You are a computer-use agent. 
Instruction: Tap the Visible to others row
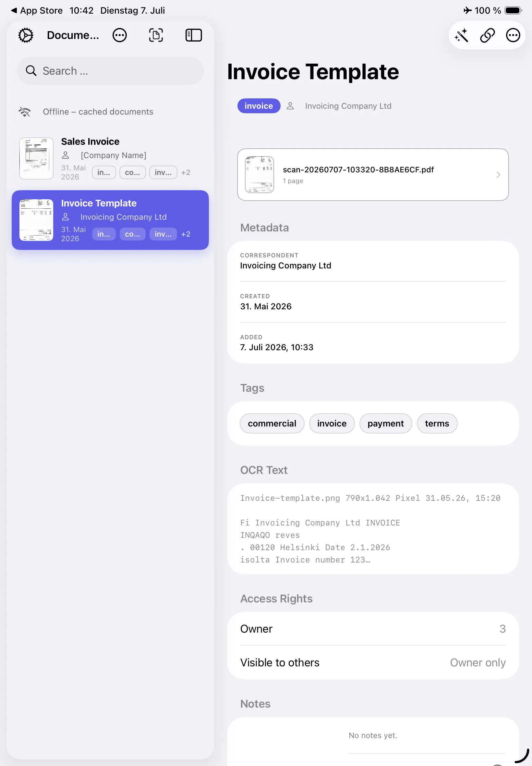pyautogui.click(x=373, y=662)
